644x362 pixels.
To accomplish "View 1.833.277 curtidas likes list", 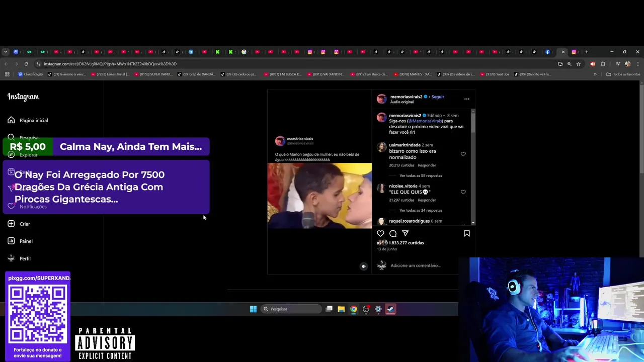I will pyautogui.click(x=407, y=243).
